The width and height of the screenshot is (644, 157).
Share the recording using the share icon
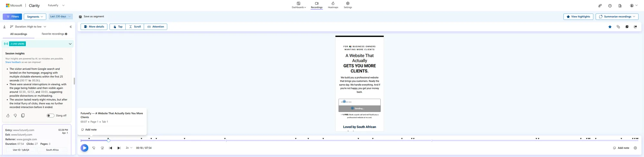click(635, 27)
